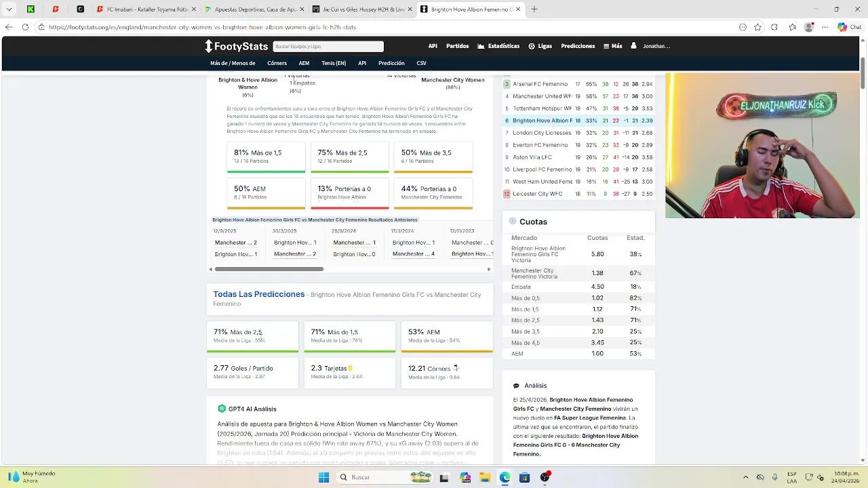The image size is (868, 488).
Task: Open Microsoft Edge from taskbar
Action: click(x=505, y=477)
